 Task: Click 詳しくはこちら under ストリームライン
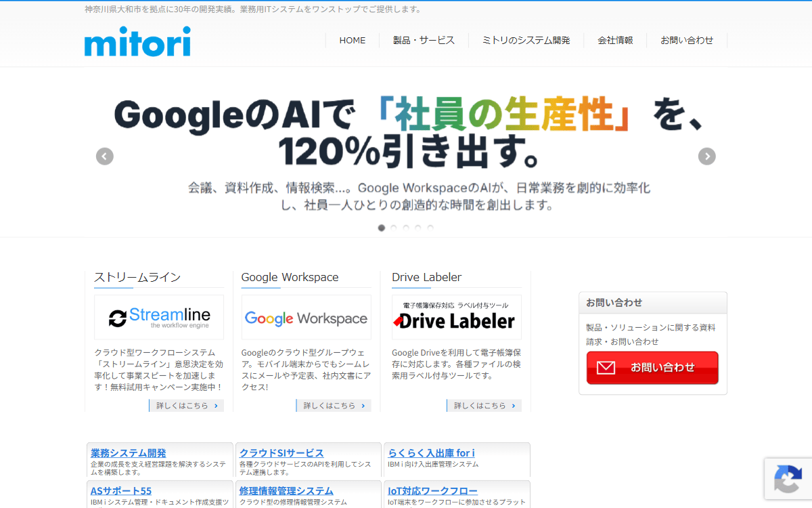click(x=187, y=406)
